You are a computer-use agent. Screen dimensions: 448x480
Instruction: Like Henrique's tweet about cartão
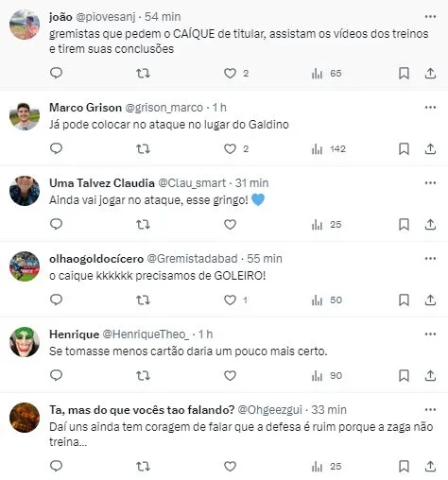point(230,375)
